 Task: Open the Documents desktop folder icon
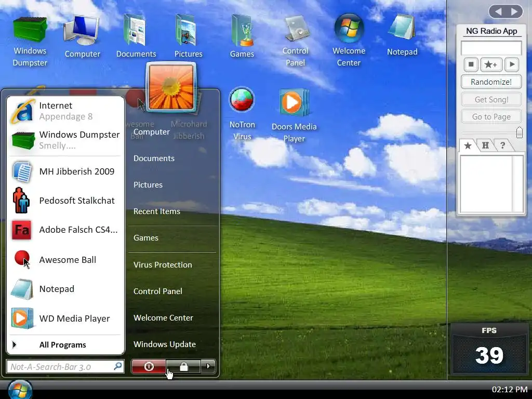pos(136,37)
